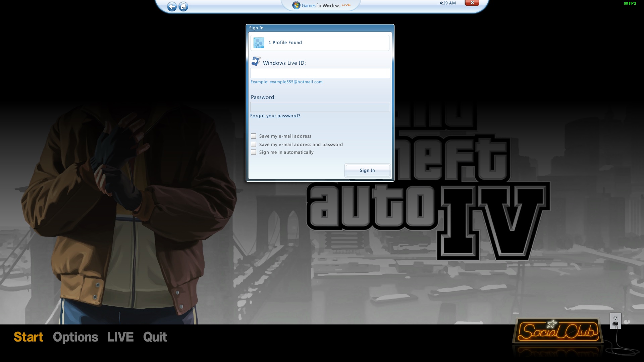Click the Windows Live ID profile icon
Image resolution: width=644 pixels, height=362 pixels.
coord(259,43)
